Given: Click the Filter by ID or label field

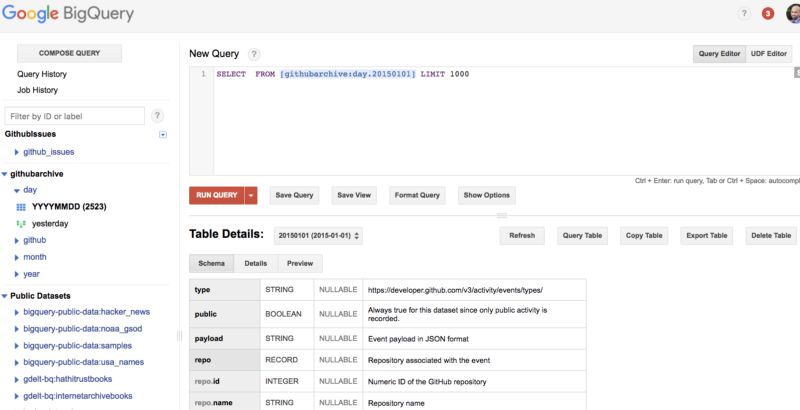Looking at the screenshot, I should 74,116.
